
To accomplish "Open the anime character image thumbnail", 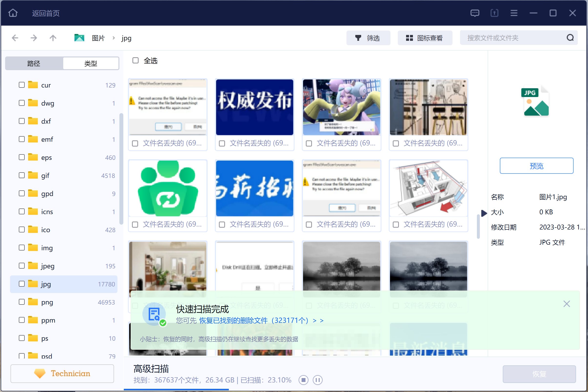I will [x=341, y=107].
